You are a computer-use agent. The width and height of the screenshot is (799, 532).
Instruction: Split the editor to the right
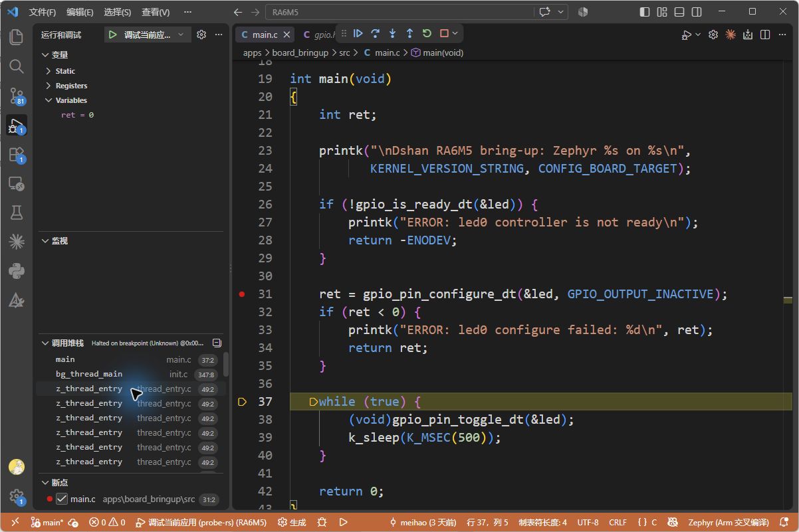(x=765, y=35)
